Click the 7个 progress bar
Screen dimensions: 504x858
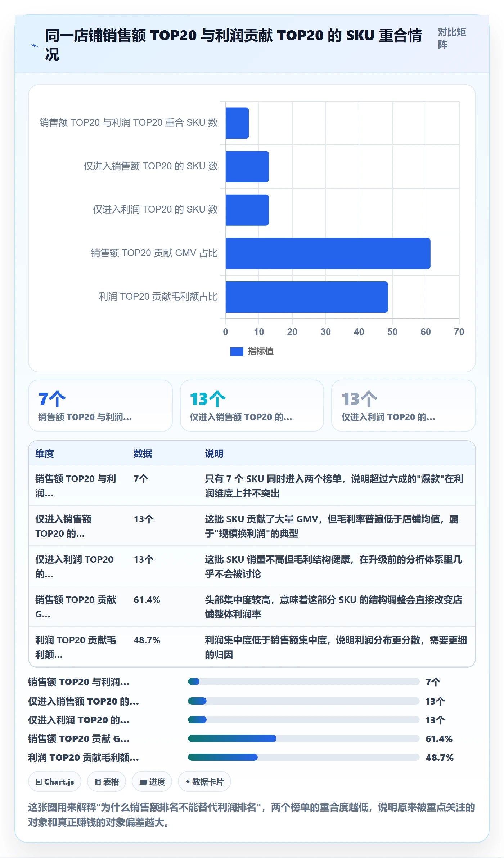(x=303, y=682)
